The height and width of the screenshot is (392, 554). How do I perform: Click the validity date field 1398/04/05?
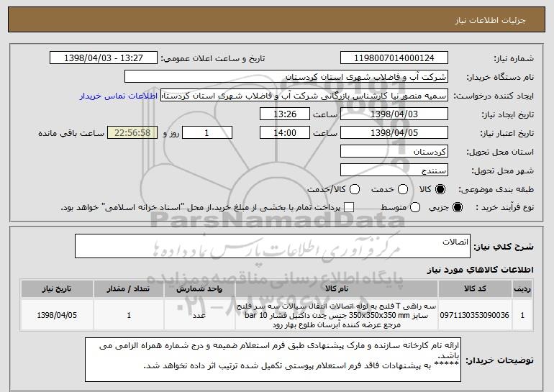coord(394,133)
